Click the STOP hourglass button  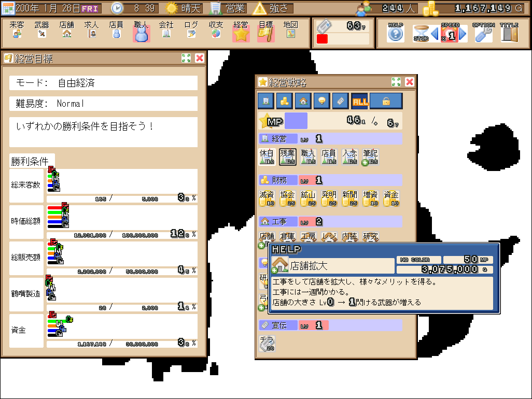(x=421, y=34)
